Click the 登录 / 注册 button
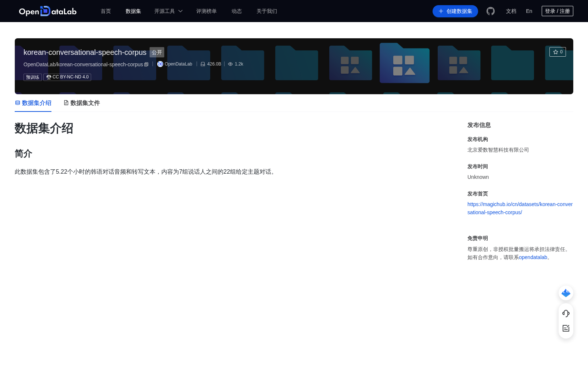Viewport: 588px width, 368px height. click(557, 11)
